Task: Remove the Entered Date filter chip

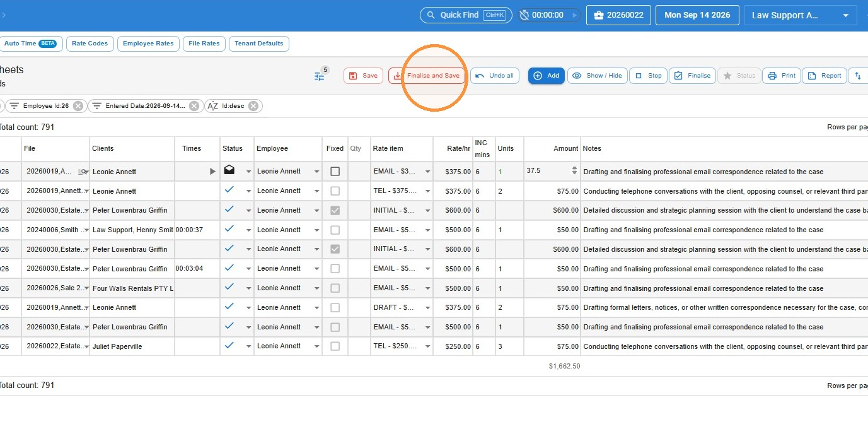Action: point(194,106)
